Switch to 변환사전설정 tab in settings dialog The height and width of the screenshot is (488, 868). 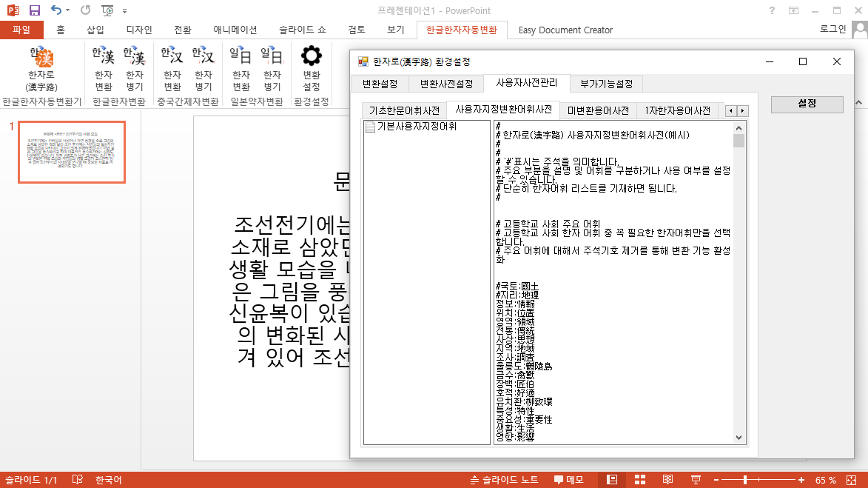tap(446, 83)
